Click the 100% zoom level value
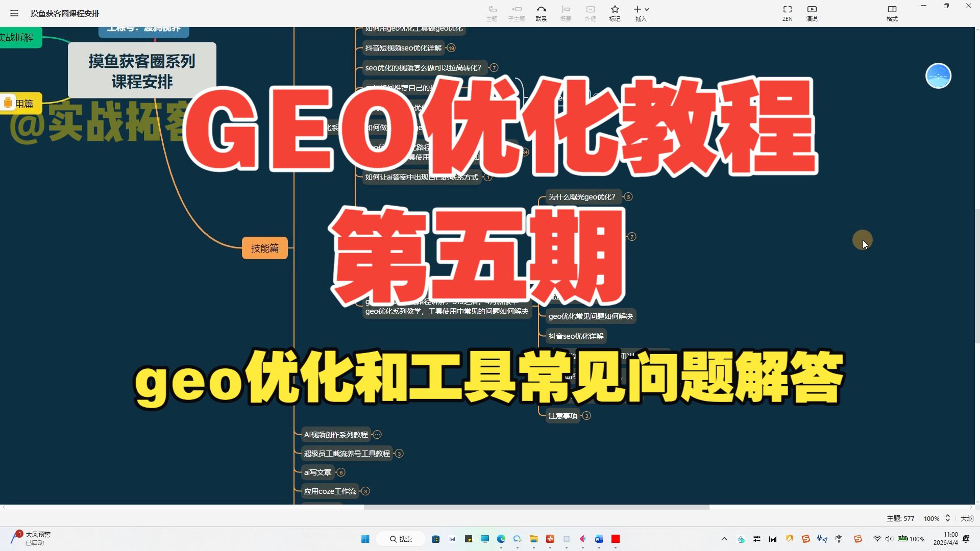Image resolution: width=980 pixels, height=551 pixels. (x=932, y=518)
